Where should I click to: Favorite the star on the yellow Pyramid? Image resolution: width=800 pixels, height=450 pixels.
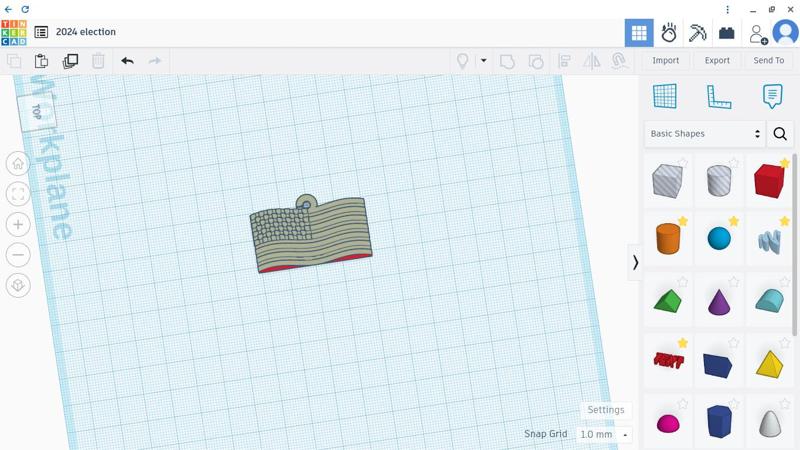click(785, 342)
